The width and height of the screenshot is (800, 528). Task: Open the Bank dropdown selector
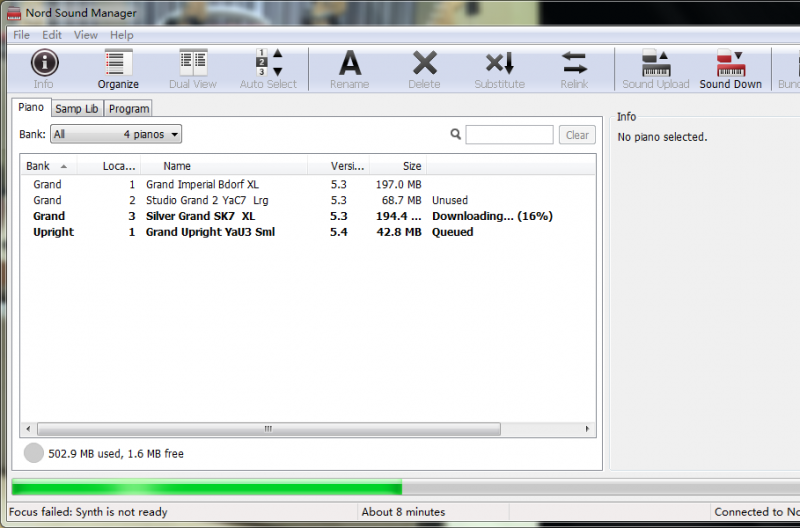116,134
